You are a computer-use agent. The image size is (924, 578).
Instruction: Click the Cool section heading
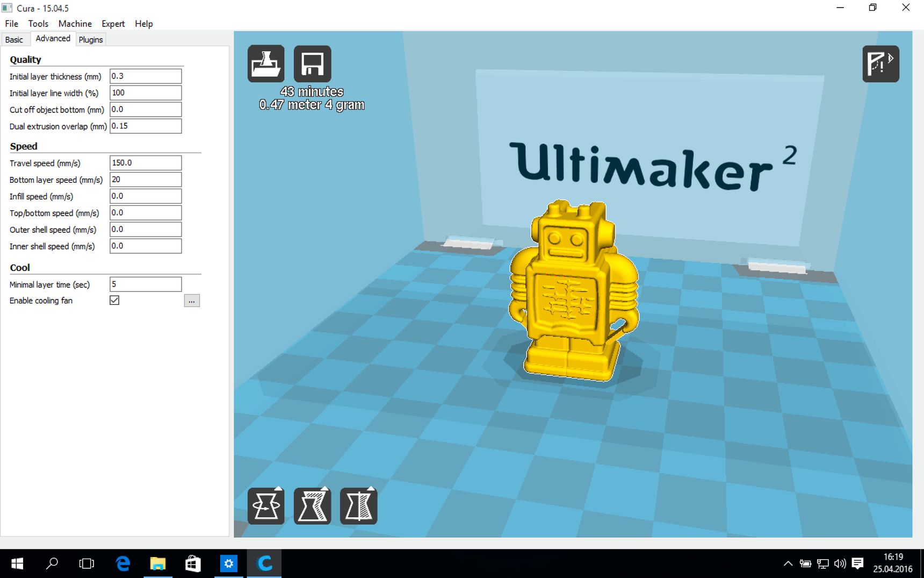[x=20, y=268]
